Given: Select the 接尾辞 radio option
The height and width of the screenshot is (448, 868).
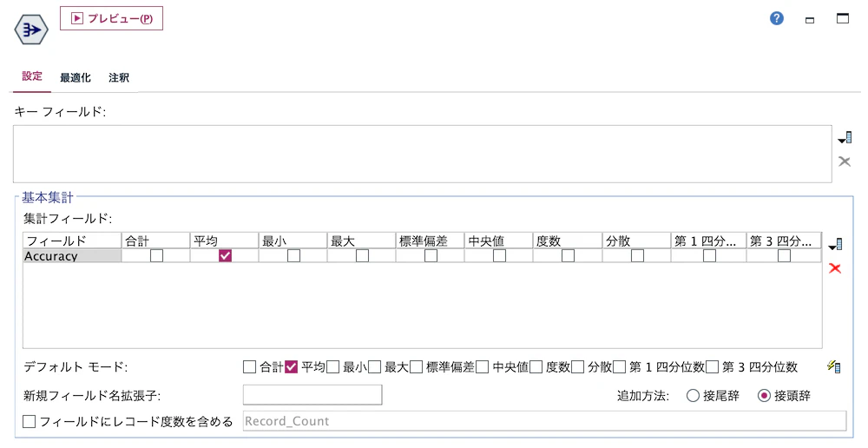Looking at the screenshot, I should [693, 395].
